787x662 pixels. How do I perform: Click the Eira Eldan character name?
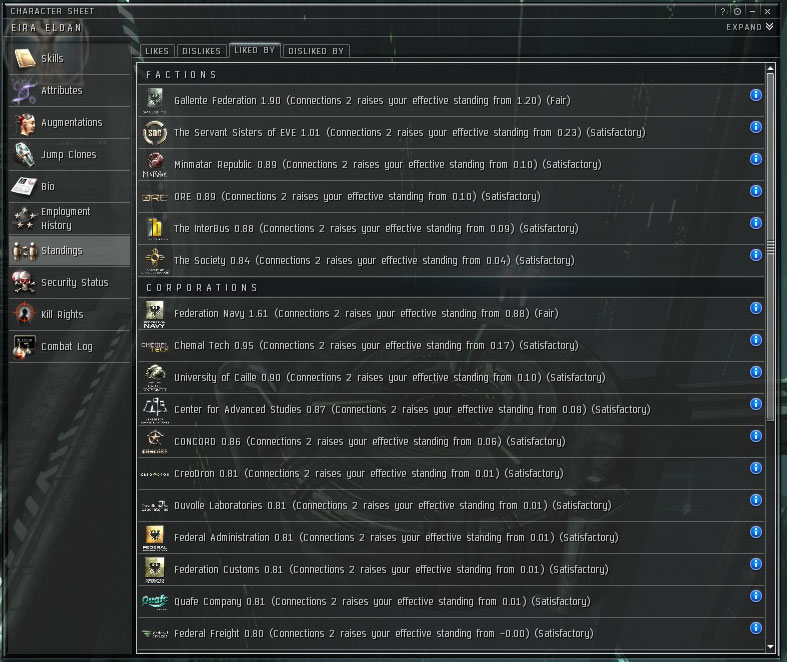[46, 28]
